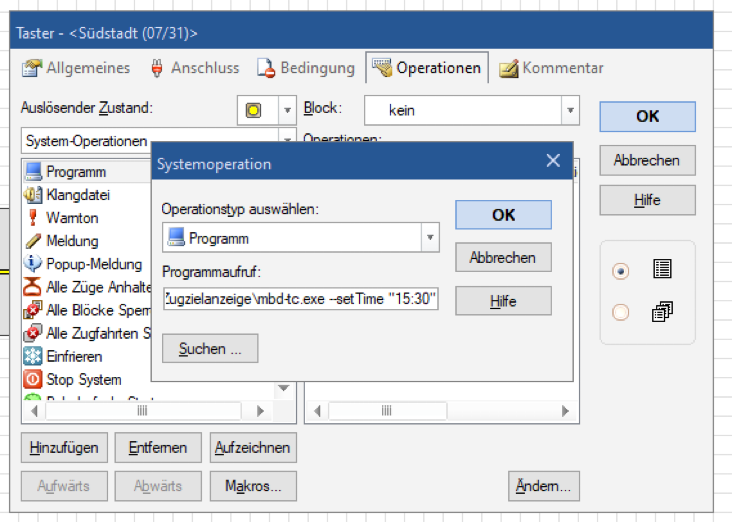
Task: Click the Stop System red icon
Action: (x=33, y=379)
